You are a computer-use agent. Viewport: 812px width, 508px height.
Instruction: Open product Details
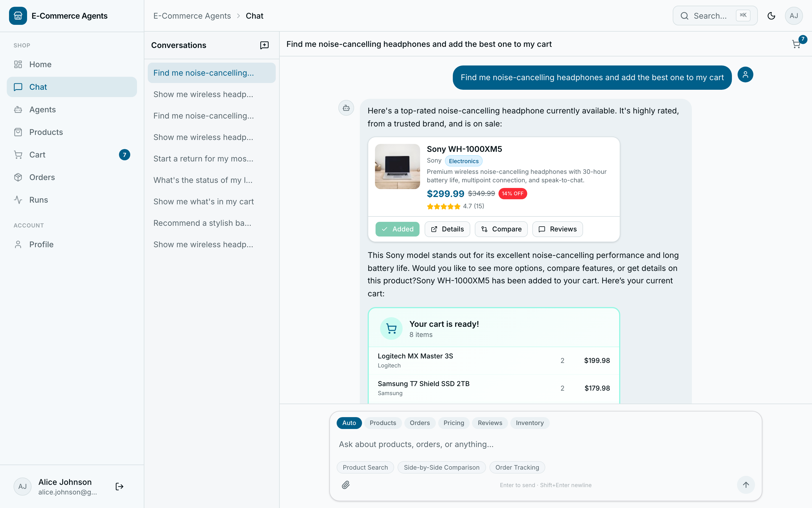[x=447, y=229]
